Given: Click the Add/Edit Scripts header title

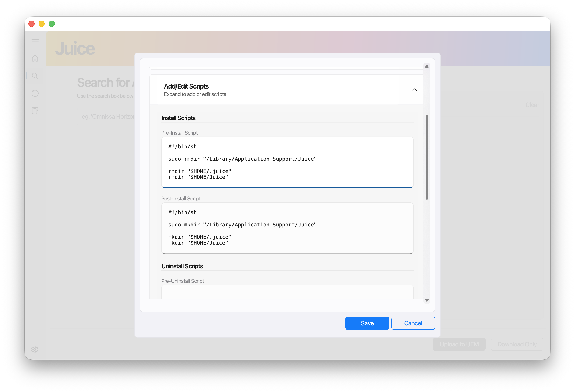Looking at the screenshot, I should (186, 86).
